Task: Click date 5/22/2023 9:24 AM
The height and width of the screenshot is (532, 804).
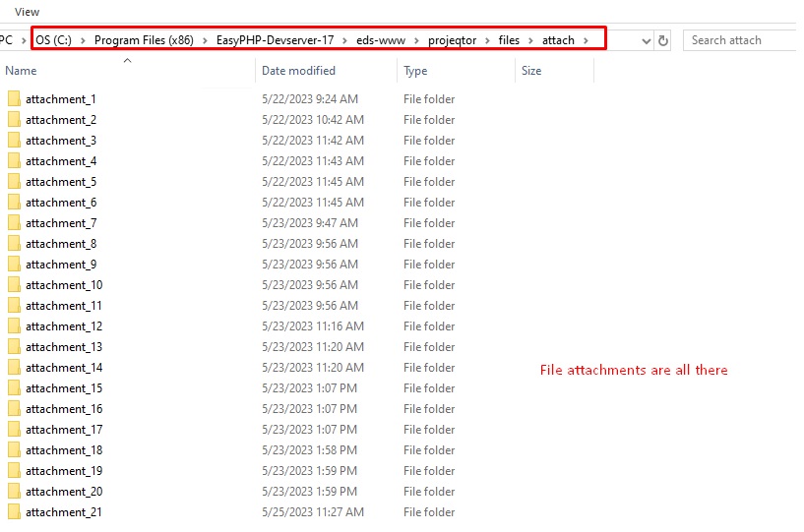Action: pos(310,99)
